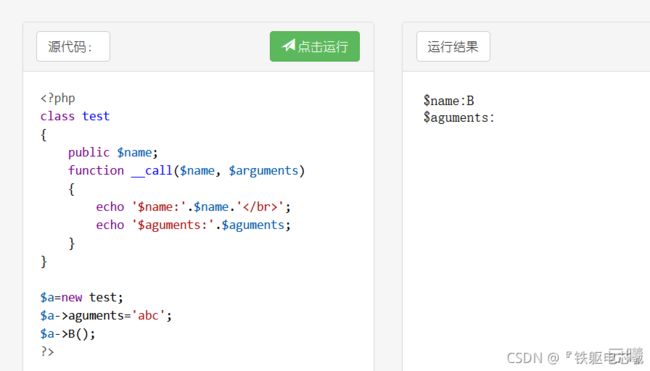Click the $a=new test; statement

click(x=82, y=297)
